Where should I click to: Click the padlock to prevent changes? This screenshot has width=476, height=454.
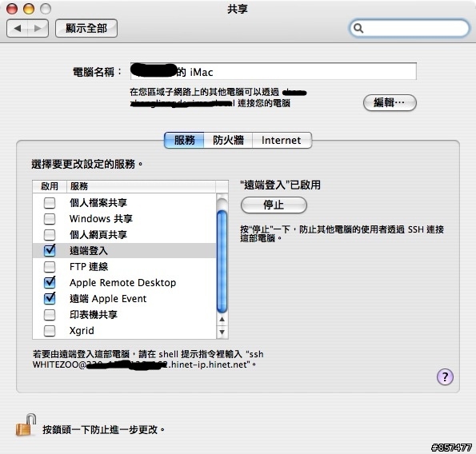click(x=26, y=425)
